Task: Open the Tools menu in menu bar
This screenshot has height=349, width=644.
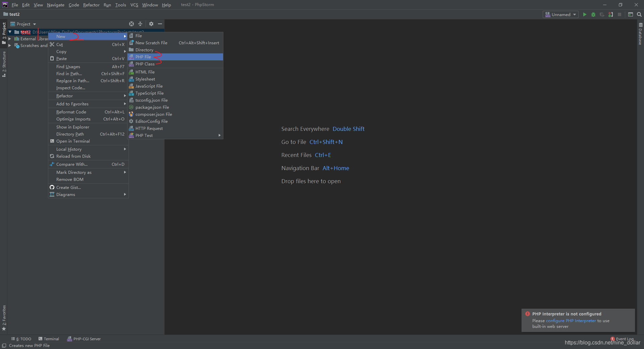Action: tap(120, 5)
